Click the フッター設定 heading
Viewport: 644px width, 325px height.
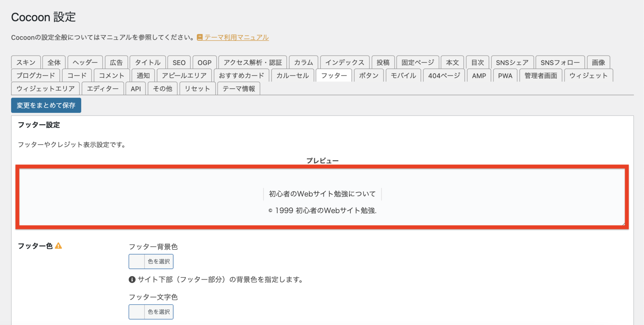click(x=39, y=125)
